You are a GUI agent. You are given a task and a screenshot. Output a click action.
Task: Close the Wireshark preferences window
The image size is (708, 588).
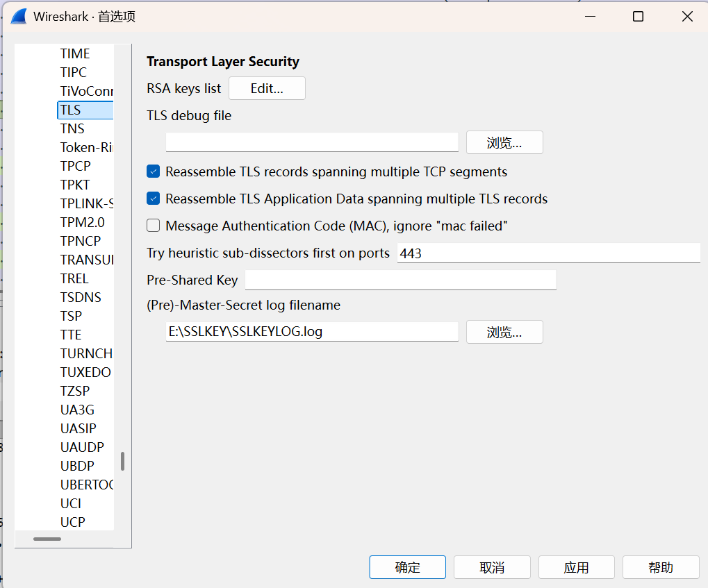(x=687, y=17)
